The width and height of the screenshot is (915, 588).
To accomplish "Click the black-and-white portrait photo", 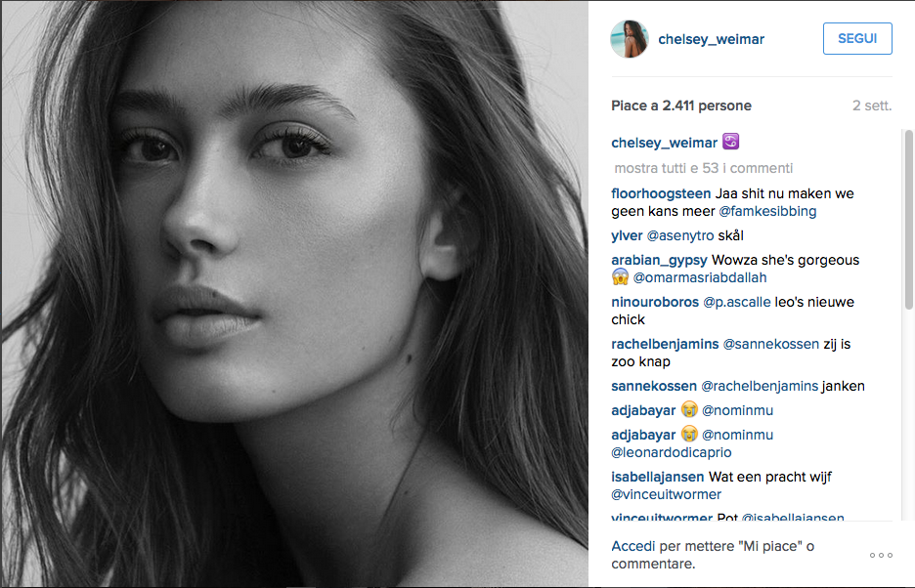I will (294, 293).
